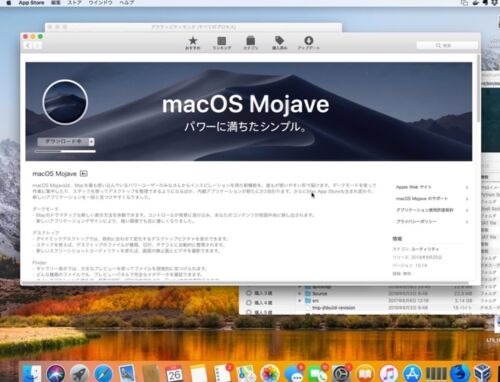Viewport: 500px width, 382px height.
Task: Open Thunderbird blue bird icon in Dock
Action: [x=460, y=373]
